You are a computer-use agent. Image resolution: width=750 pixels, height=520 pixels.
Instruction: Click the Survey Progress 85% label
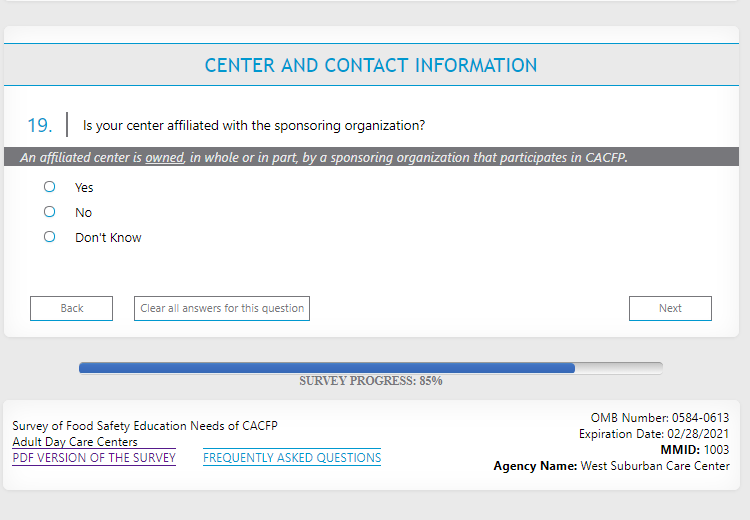point(371,381)
